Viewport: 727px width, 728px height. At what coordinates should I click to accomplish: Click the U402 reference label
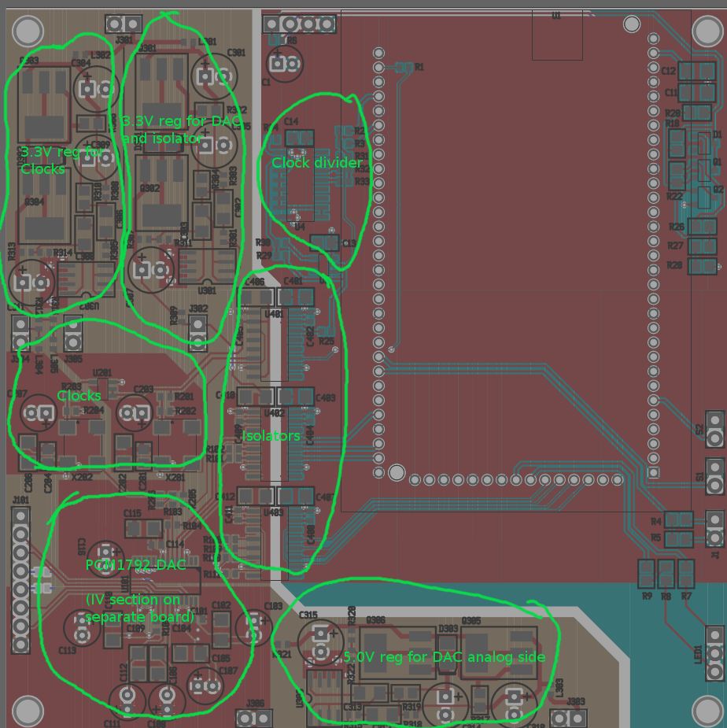pos(274,412)
